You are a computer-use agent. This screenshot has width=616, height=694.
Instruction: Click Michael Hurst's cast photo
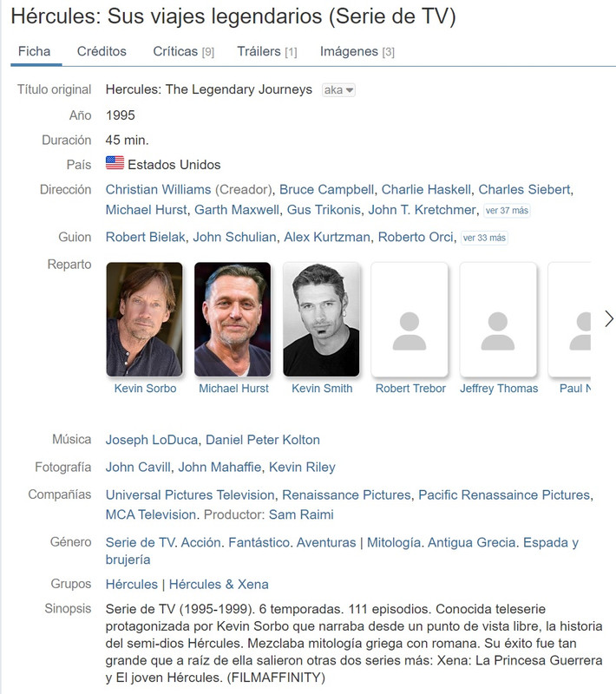[x=233, y=319]
